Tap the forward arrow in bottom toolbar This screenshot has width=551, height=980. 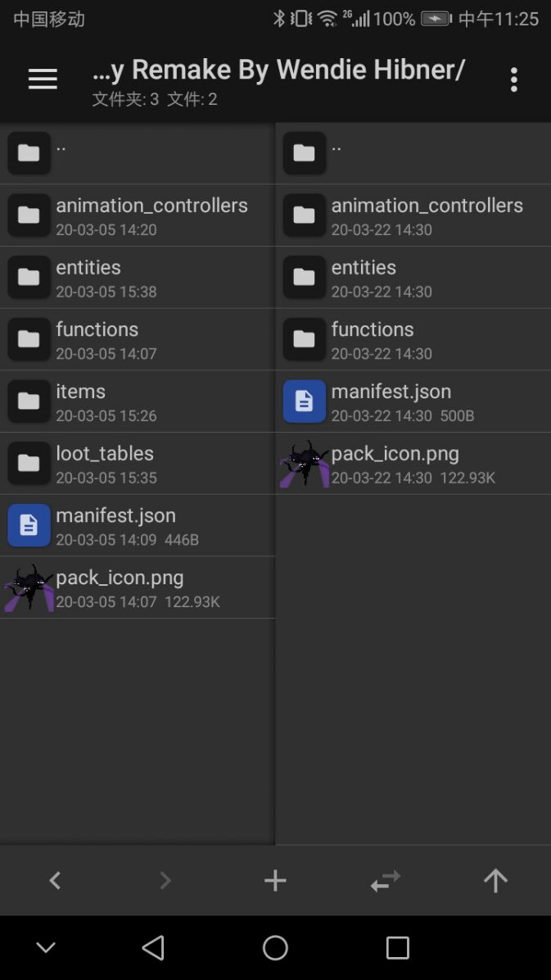point(165,881)
